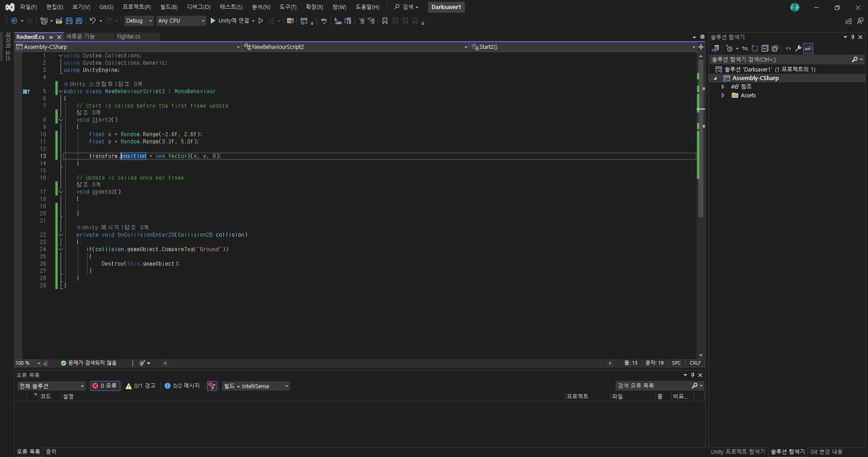Click the 문제가 검색되지 않음 status indicator
868x457 pixels.
coord(89,363)
